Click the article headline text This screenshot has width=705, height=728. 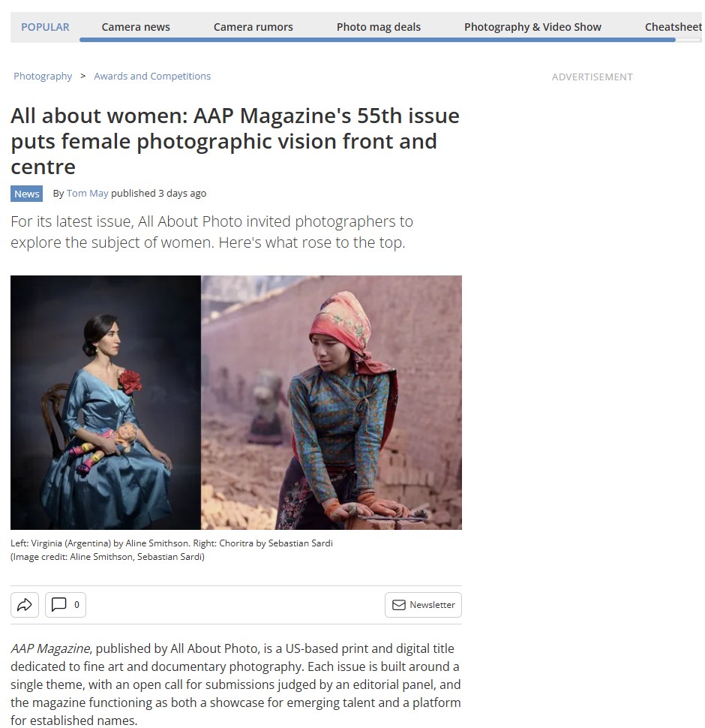[x=235, y=141]
